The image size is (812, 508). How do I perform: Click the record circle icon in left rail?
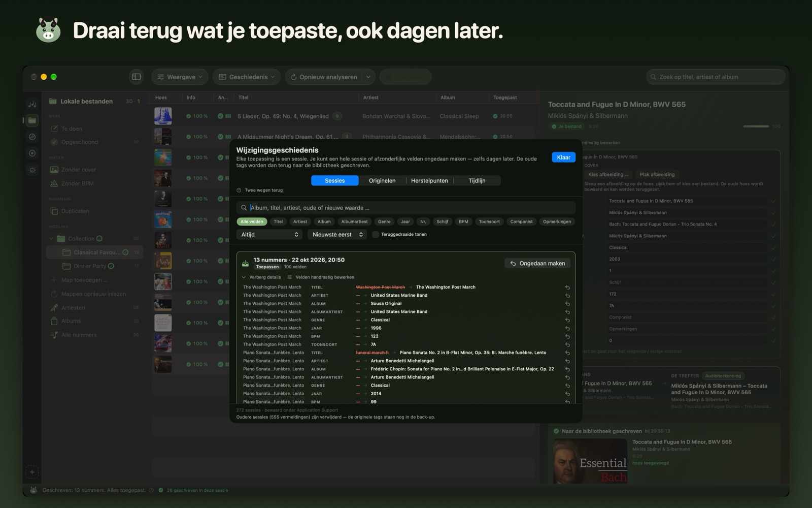(x=32, y=153)
